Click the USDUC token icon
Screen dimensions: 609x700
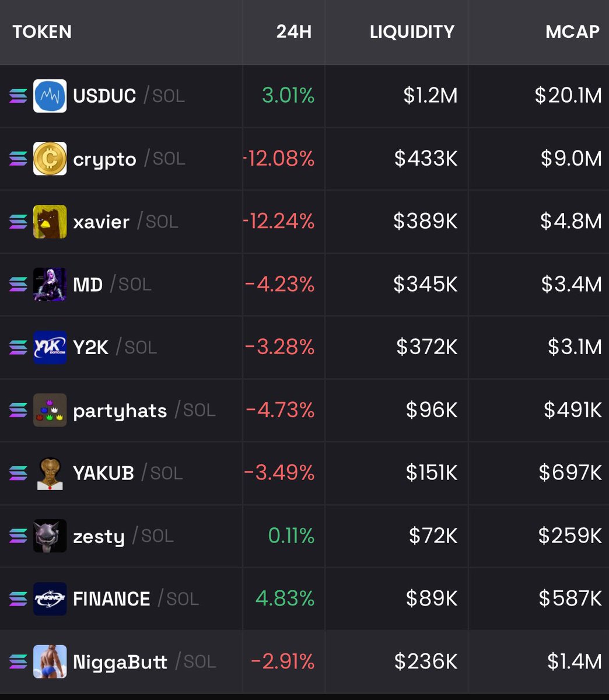50,96
